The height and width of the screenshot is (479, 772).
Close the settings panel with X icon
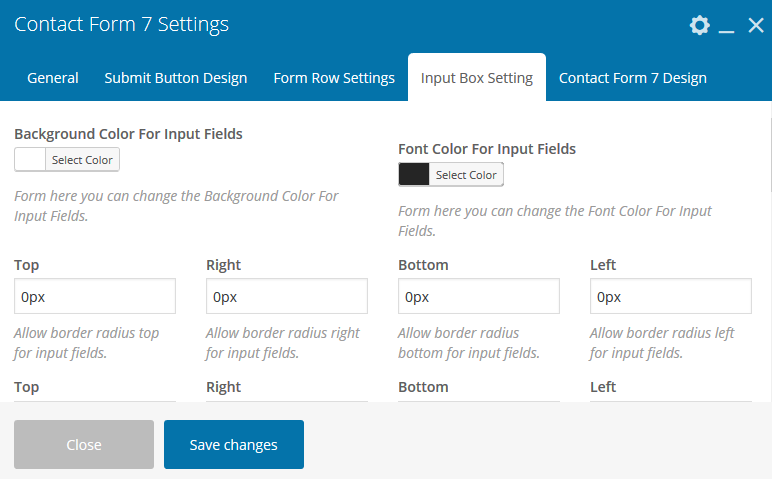756,25
